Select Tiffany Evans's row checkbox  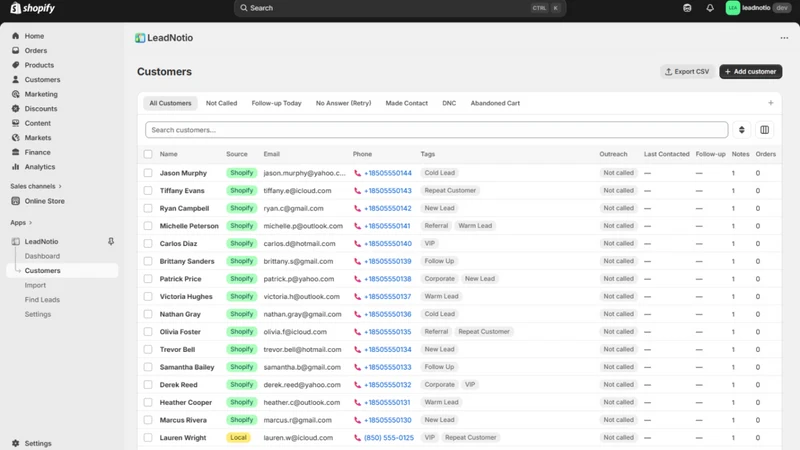(148, 190)
